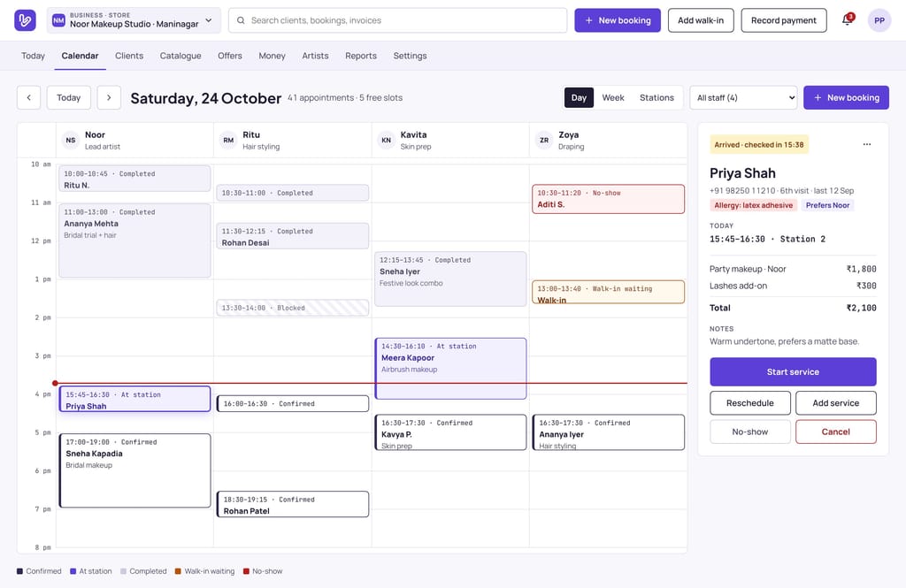Image resolution: width=906 pixels, height=588 pixels.
Task: Click the purple app logo icon
Action: coord(25,20)
